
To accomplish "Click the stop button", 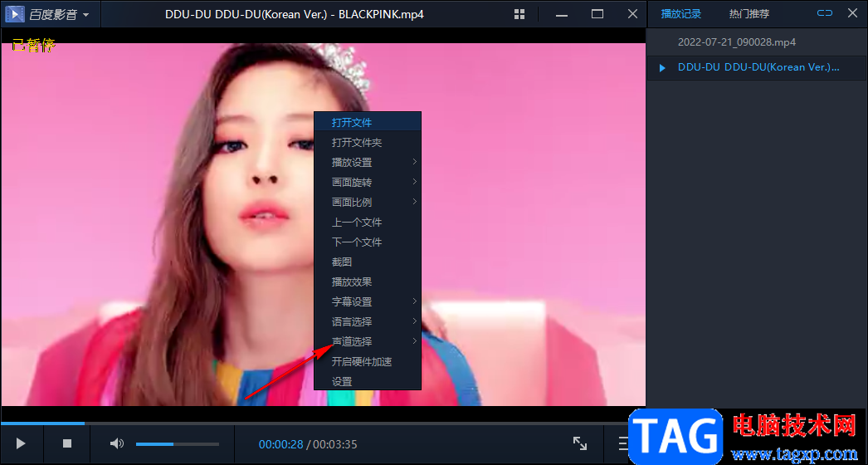I will click(x=67, y=443).
